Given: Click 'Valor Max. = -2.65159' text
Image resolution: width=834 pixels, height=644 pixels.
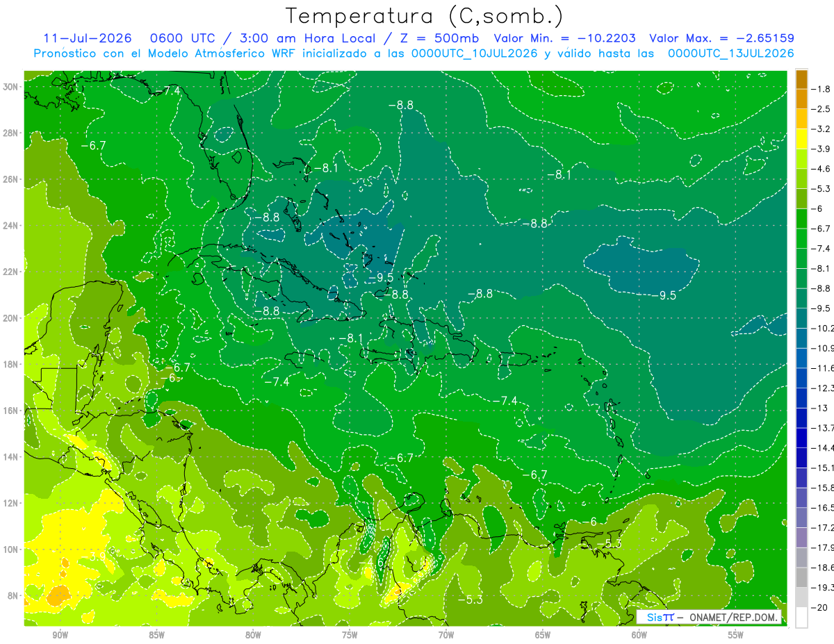Looking at the screenshot, I should [x=721, y=38].
